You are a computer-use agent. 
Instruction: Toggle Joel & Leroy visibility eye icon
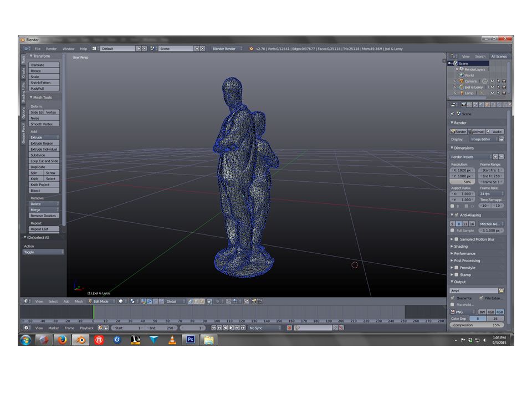pos(492,87)
